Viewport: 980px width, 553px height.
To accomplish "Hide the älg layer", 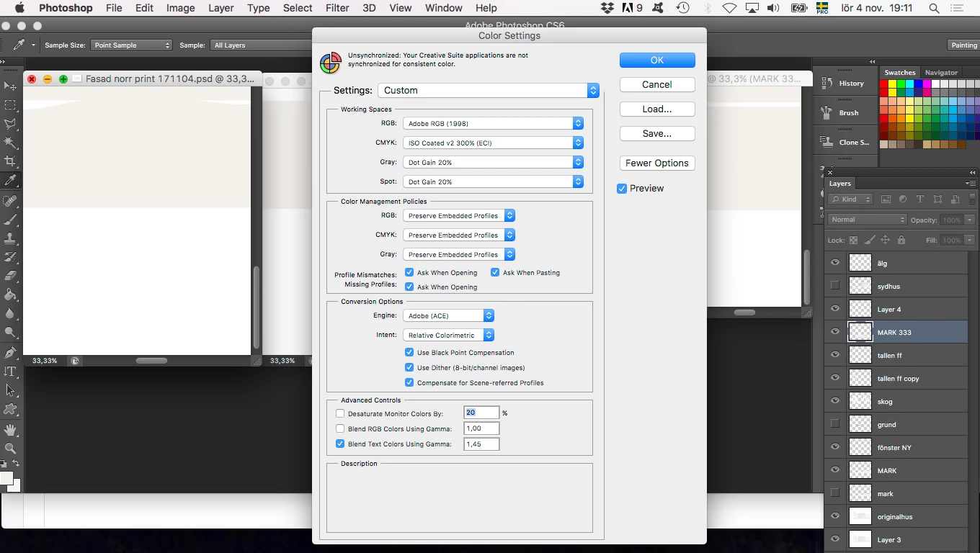I will [835, 263].
